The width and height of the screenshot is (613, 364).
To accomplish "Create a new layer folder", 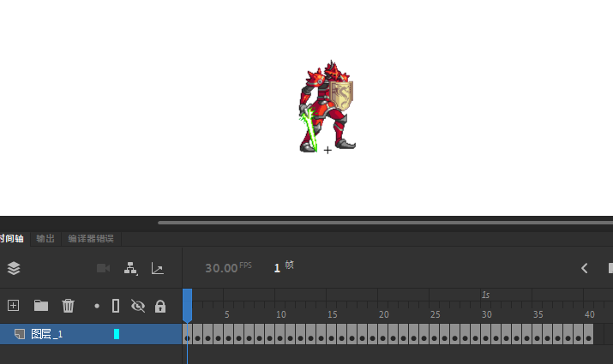I will point(41,306).
